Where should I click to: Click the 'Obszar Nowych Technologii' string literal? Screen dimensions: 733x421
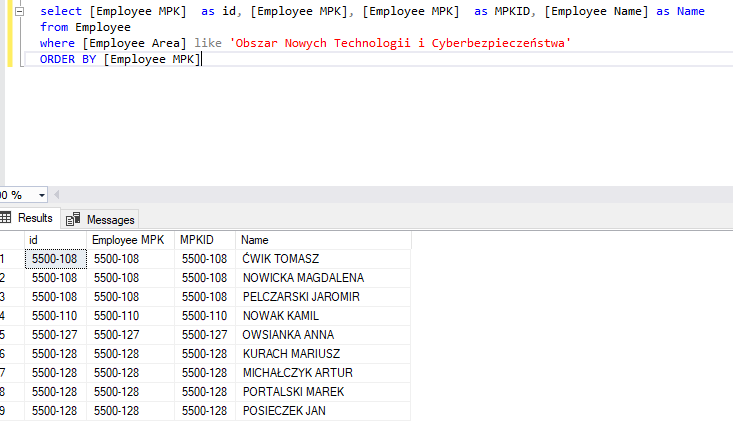(401, 43)
